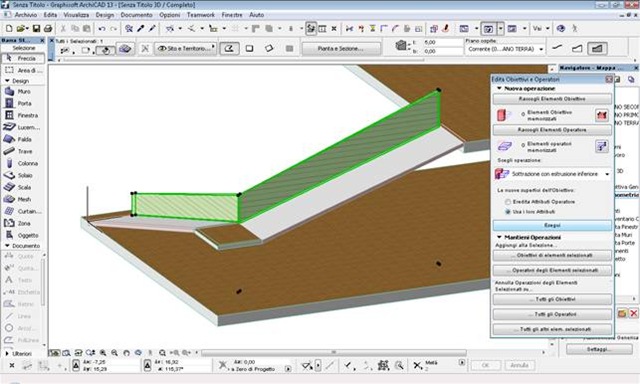This screenshot has height=384, width=640.
Task: Print using the printer toolbar icon
Action: click(48, 29)
